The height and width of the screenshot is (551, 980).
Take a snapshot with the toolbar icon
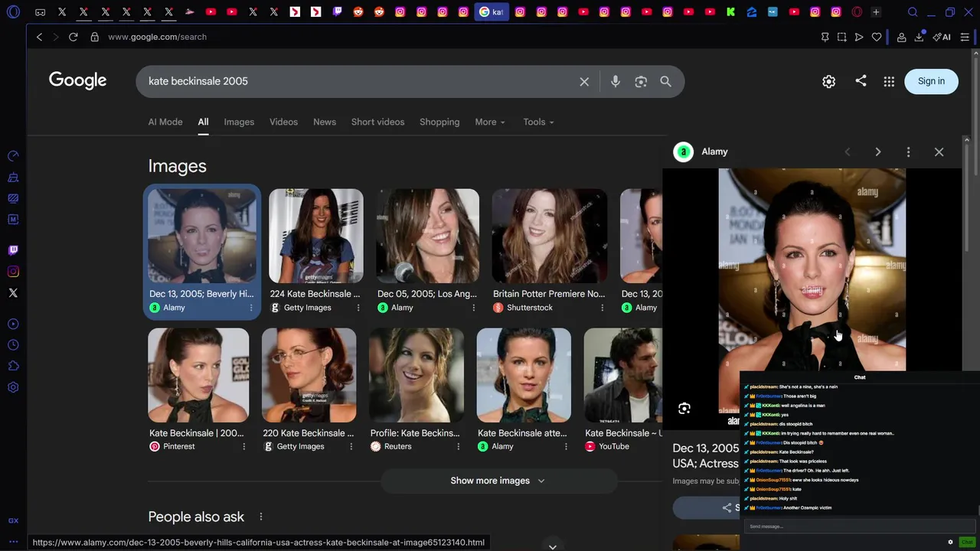[x=842, y=37]
